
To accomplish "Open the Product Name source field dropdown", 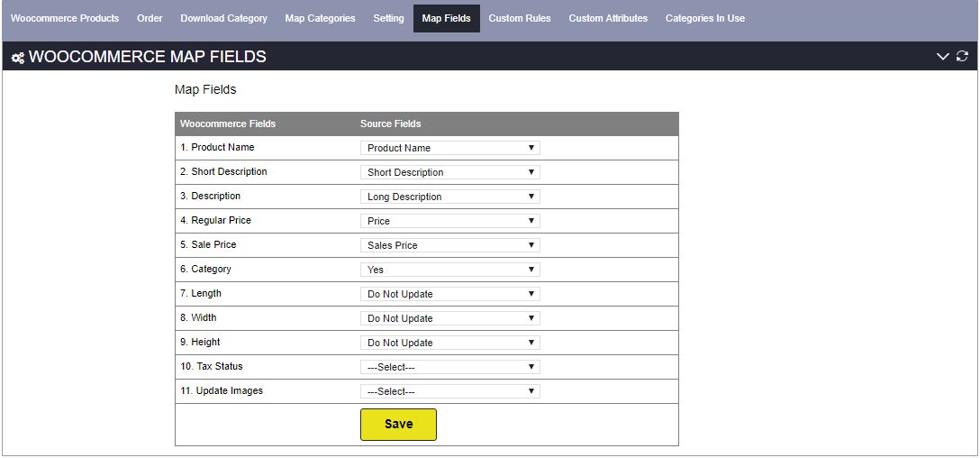I will pyautogui.click(x=450, y=148).
